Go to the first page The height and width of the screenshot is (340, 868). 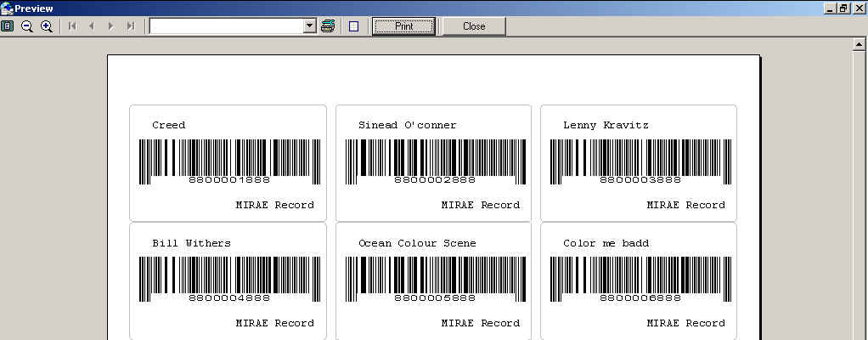tap(72, 26)
